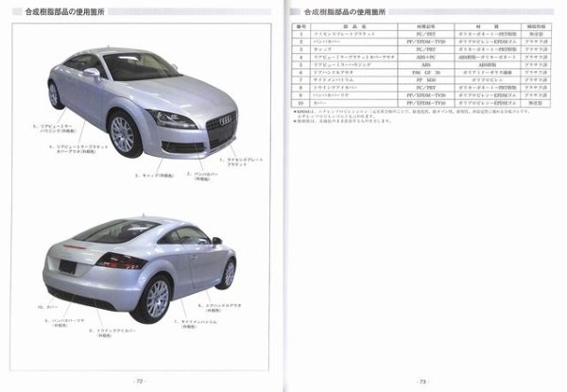Click the front view photo of the silver car
This screenshot has height=392, width=567.
[x=144, y=103]
